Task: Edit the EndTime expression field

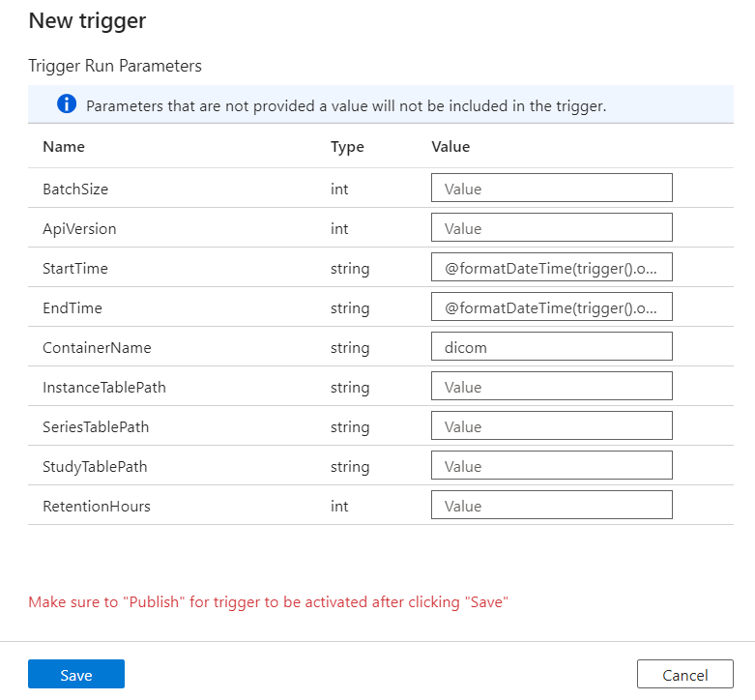Action: tap(551, 307)
